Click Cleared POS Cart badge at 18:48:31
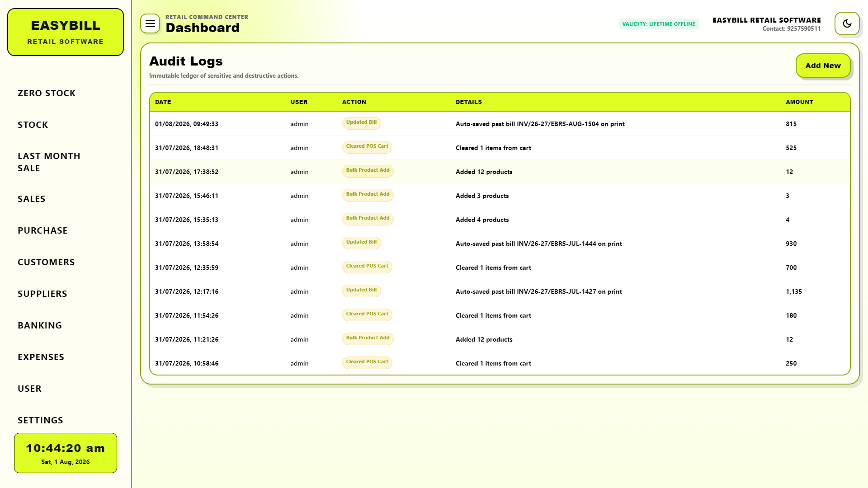Screen dimensions: 868x488 pyautogui.click(x=367, y=147)
